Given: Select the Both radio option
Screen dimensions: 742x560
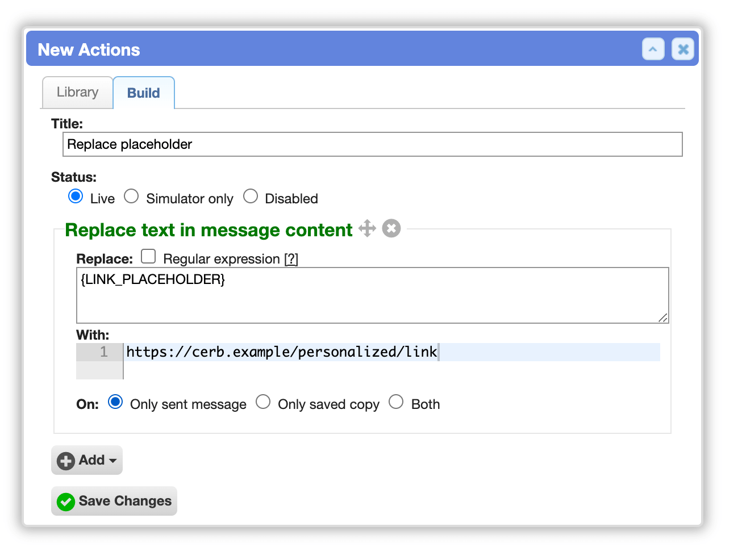Looking at the screenshot, I should (396, 402).
